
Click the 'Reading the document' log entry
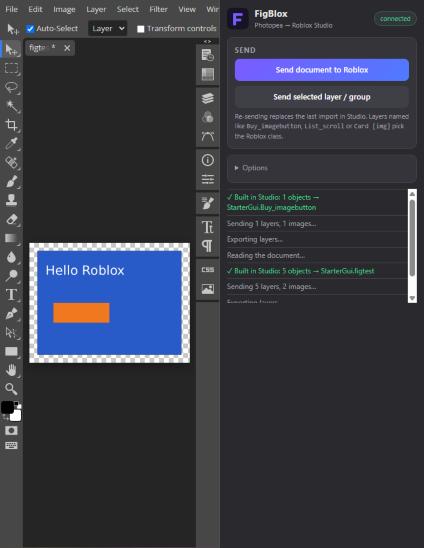pyautogui.click(x=266, y=255)
